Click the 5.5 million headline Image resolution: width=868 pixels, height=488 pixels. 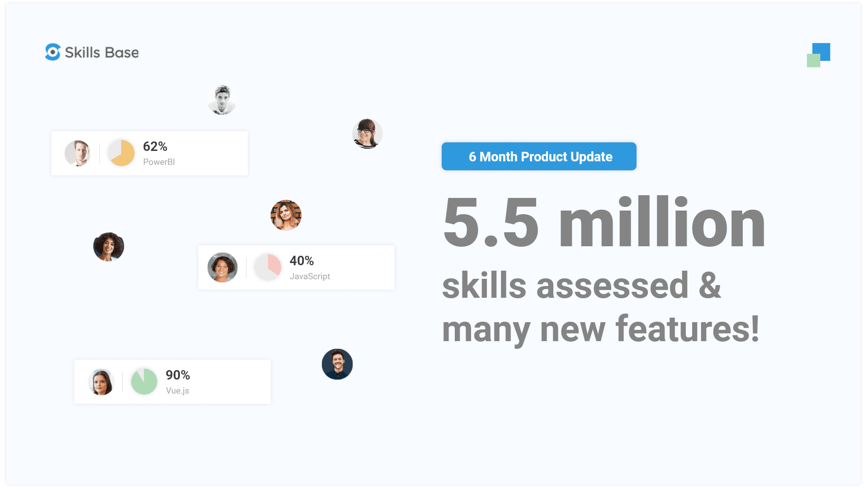(604, 222)
